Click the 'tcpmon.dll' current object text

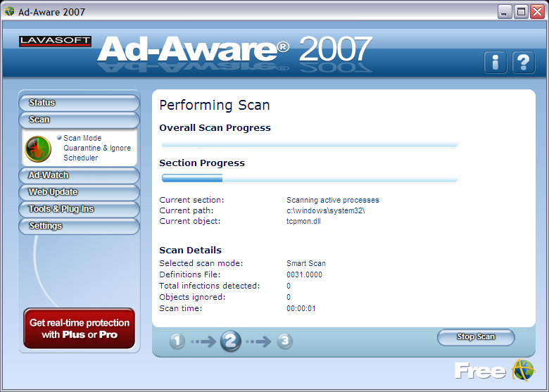[303, 221]
